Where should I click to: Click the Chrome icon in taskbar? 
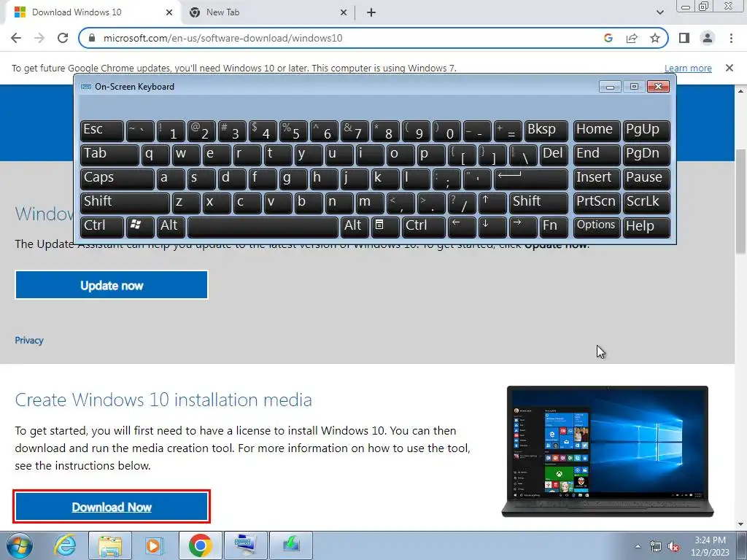coord(200,545)
